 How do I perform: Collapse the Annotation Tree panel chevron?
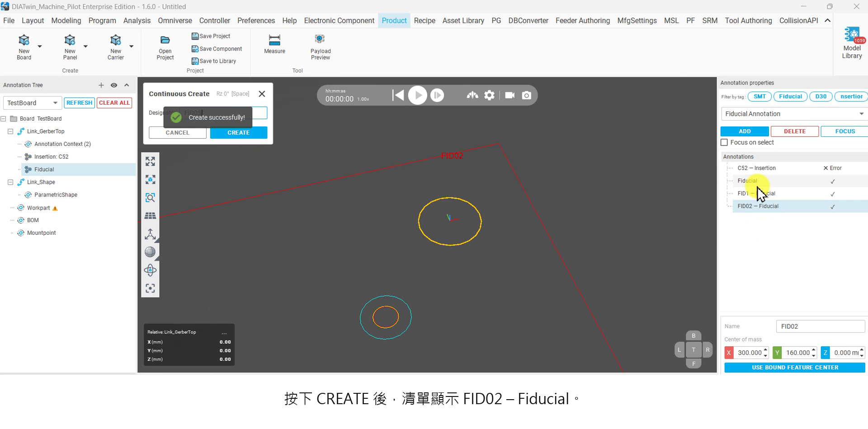click(127, 85)
